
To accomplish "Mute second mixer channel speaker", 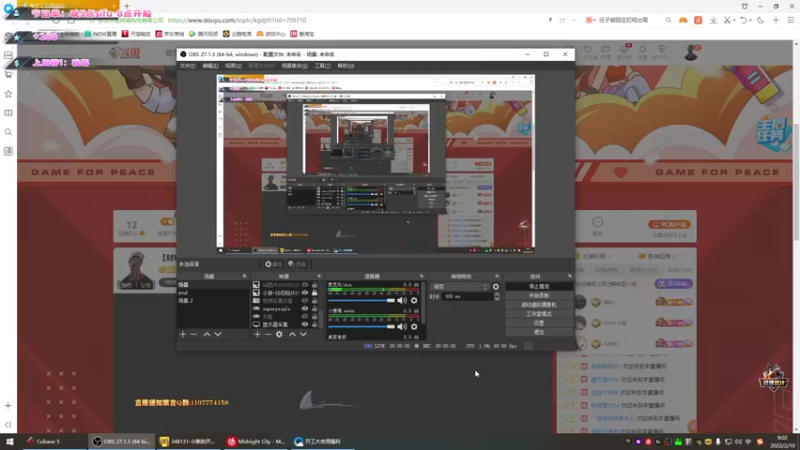I will 402,327.
